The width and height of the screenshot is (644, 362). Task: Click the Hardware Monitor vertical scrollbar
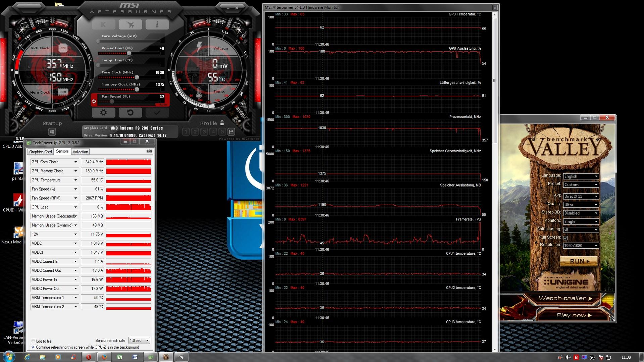pos(494,81)
